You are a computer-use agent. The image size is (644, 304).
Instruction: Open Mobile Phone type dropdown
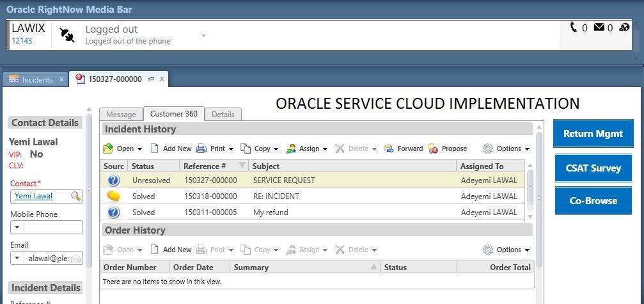coord(17,227)
